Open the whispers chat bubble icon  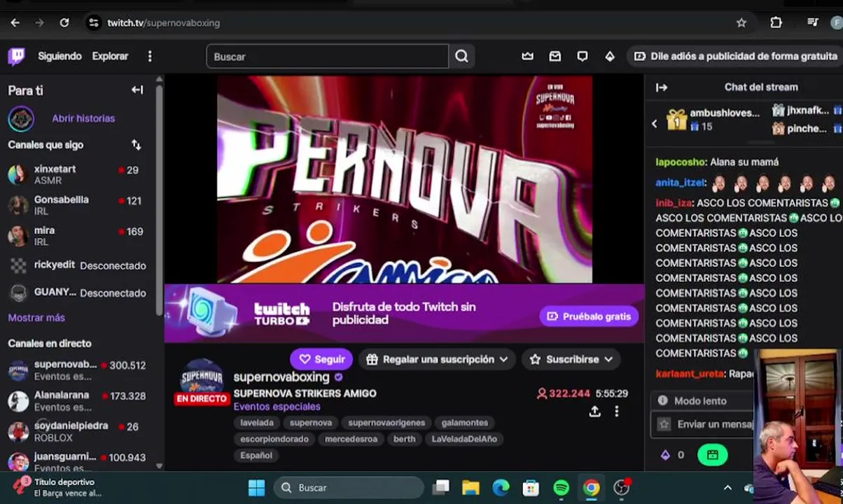click(x=583, y=56)
